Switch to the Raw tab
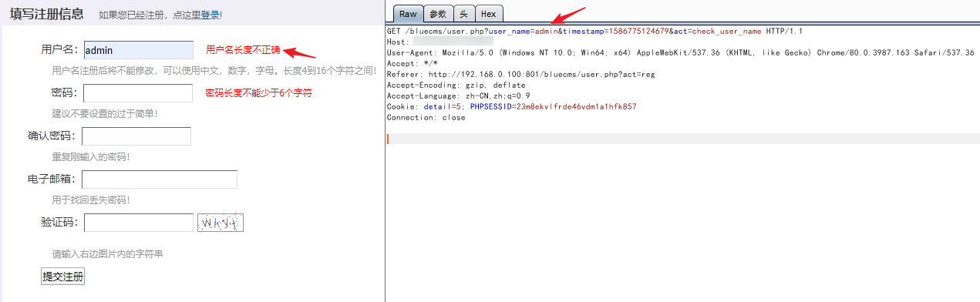Screen dimensions: 980x302 [x=408, y=14]
